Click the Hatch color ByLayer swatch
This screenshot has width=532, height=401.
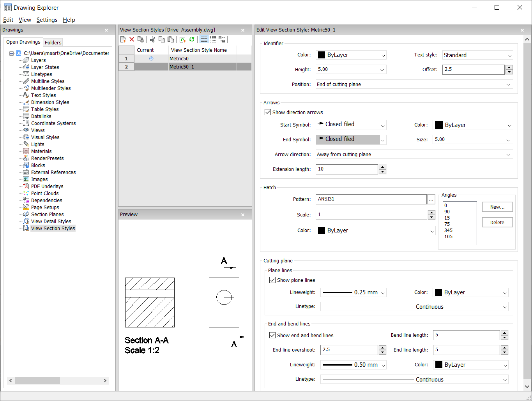pos(322,230)
